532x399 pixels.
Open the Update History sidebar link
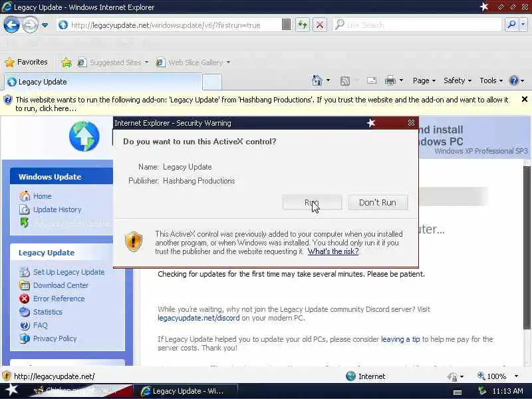57,209
